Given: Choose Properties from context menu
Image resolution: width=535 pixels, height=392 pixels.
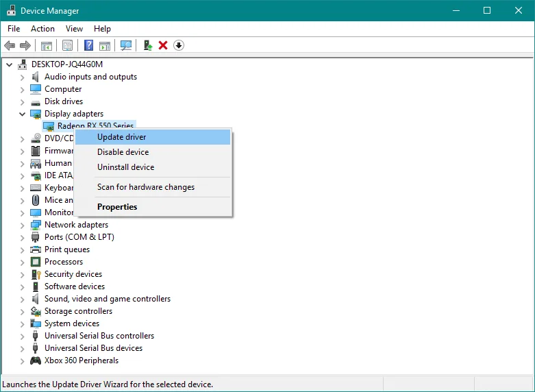Looking at the screenshot, I should (x=153, y=207).
